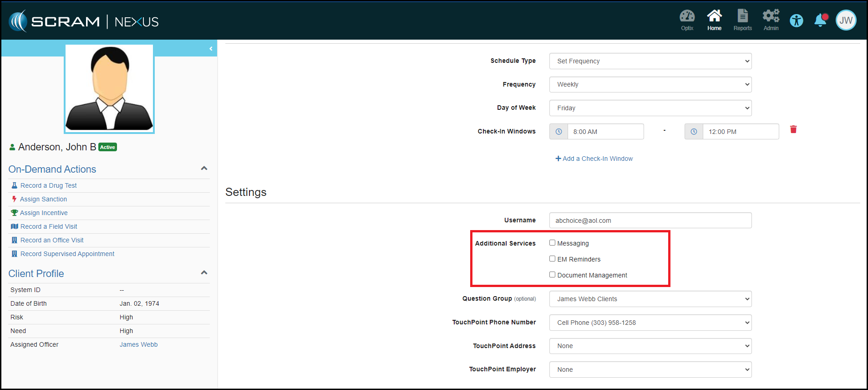Delete the check-in window with trash icon
This screenshot has height=390, width=868.
click(793, 129)
